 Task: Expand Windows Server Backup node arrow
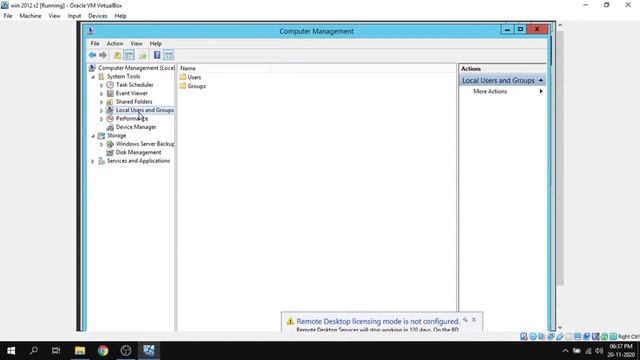tap(101, 144)
